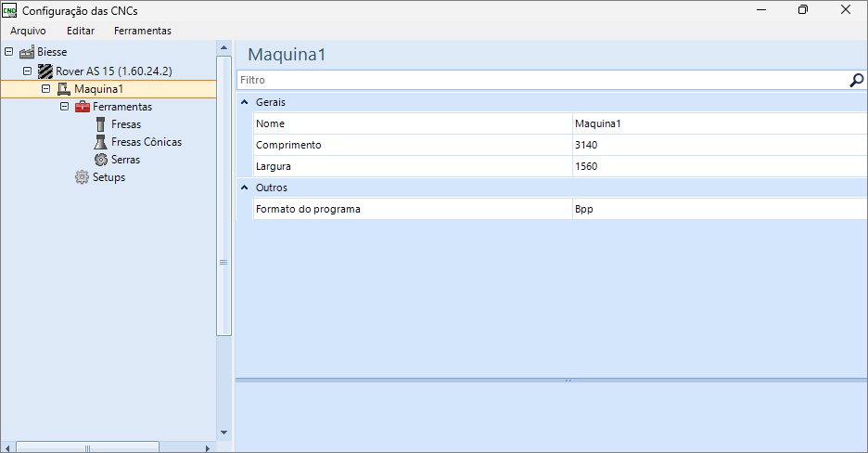
Task: Click the Setups gear icon
Action: [x=82, y=177]
